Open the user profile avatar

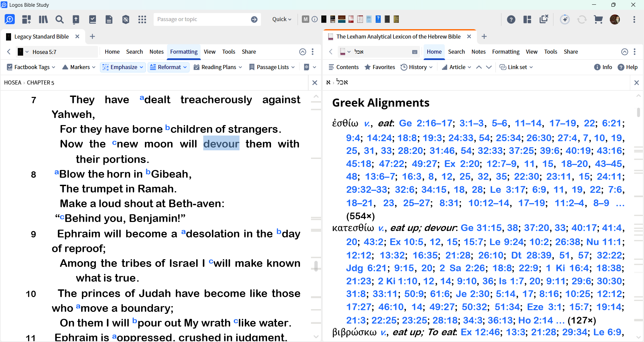coord(615,19)
